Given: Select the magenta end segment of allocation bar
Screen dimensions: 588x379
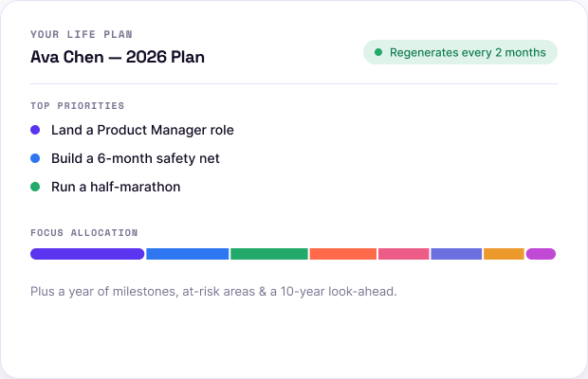Looking at the screenshot, I should [x=541, y=254].
